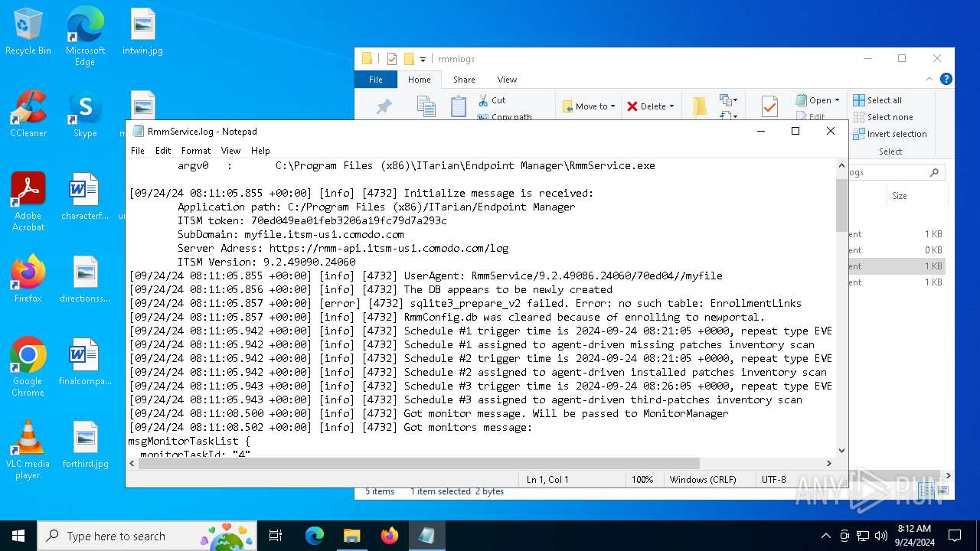
Task: Click Pin to Quick access in the Explorer ribbon
Action: (384, 107)
